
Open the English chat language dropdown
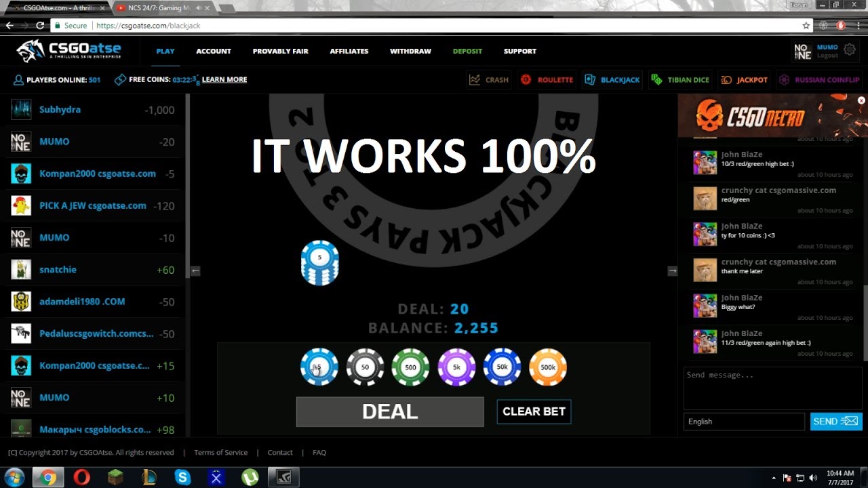[x=744, y=422]
